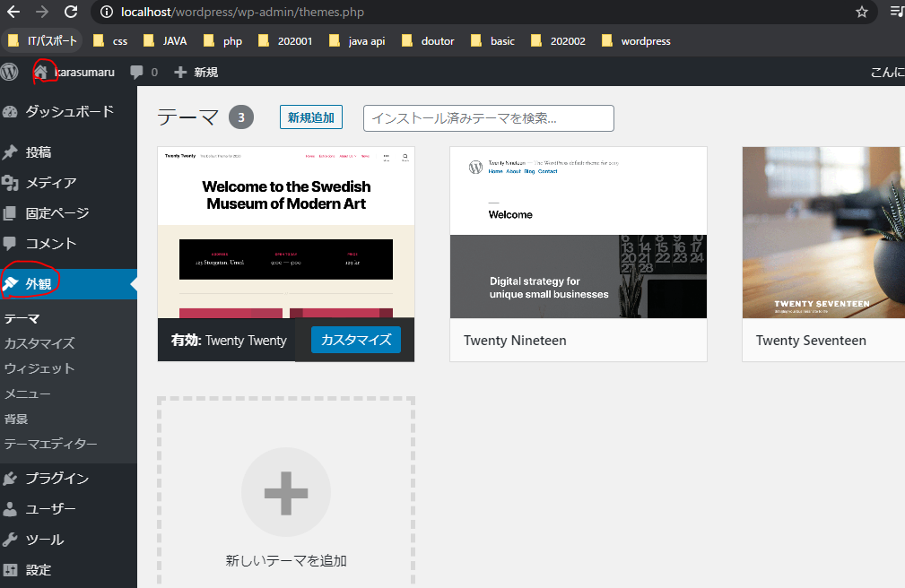Click the Twenty Seventeen theme name

tap(811, 341)
